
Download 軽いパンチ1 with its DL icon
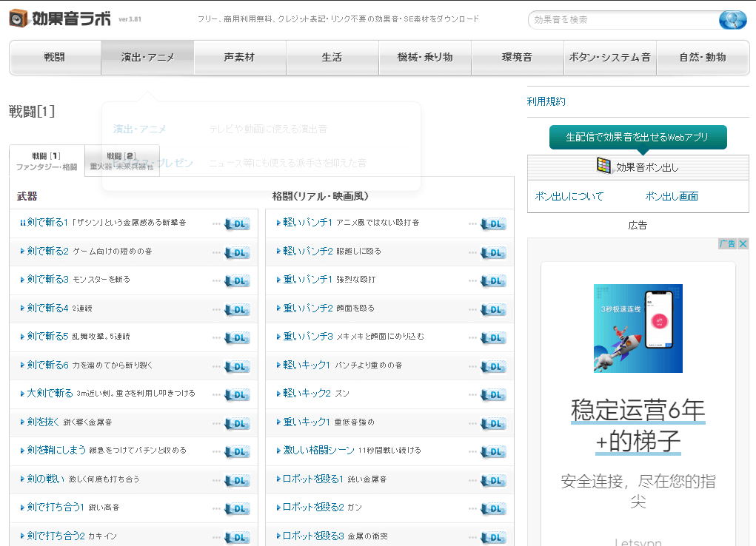(493, 224)
